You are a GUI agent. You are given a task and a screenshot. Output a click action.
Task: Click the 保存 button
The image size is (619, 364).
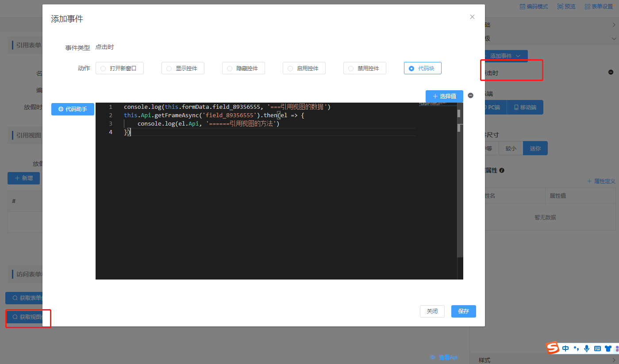(x=463, y=311)
